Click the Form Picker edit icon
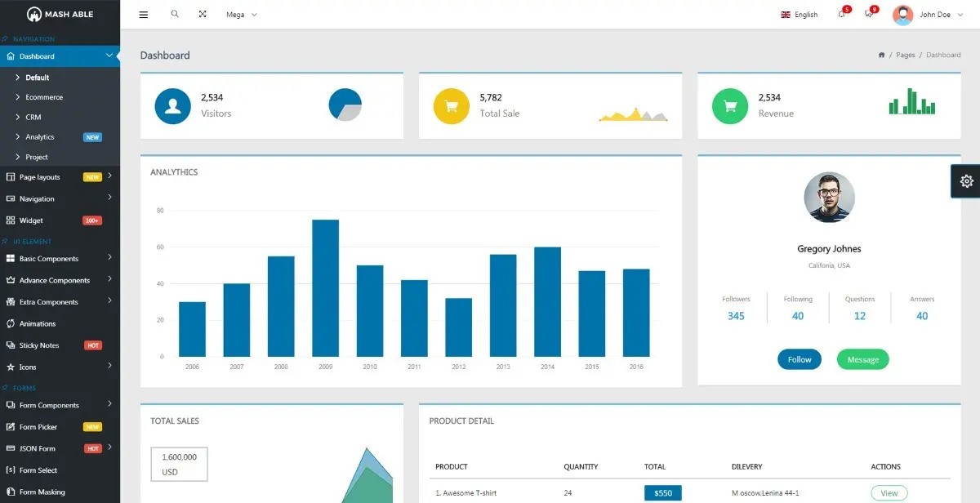This screenshot has width=980, height=503. pyautogui.click(x=11, y=427)
